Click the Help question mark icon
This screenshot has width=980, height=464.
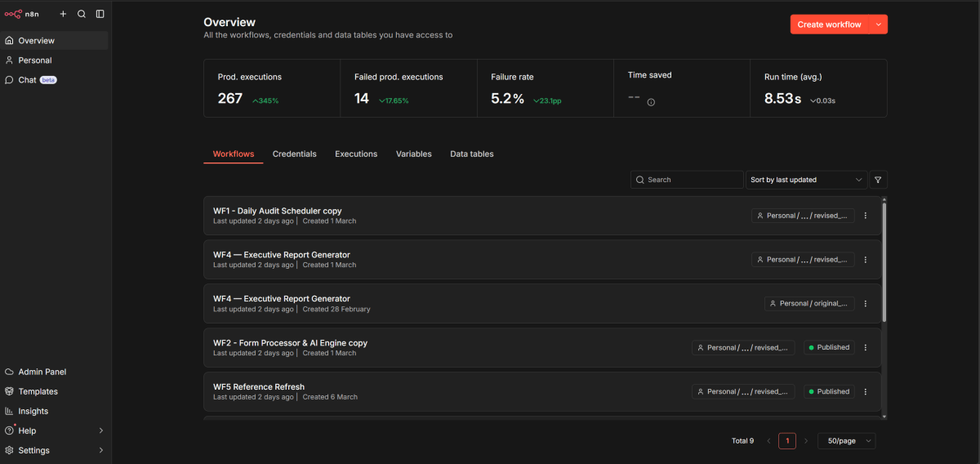click(x=10, y=431)
